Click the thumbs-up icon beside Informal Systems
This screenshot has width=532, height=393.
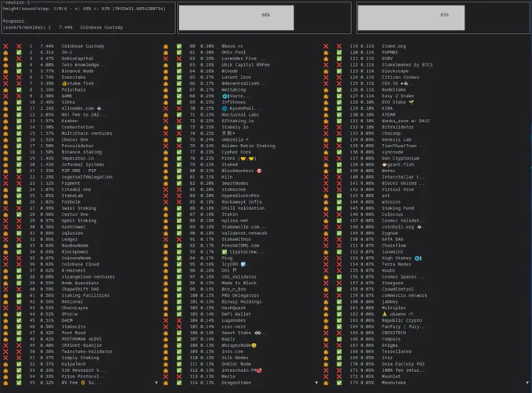click(5, 164)
